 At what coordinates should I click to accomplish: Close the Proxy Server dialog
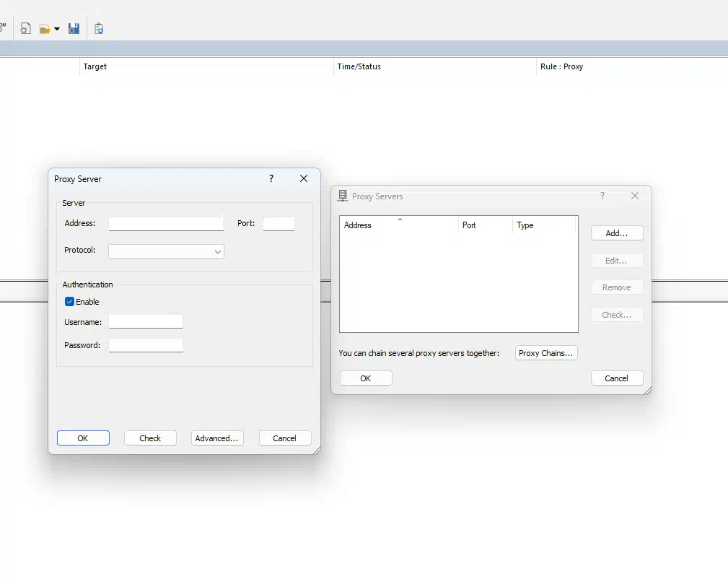(304, 178)
